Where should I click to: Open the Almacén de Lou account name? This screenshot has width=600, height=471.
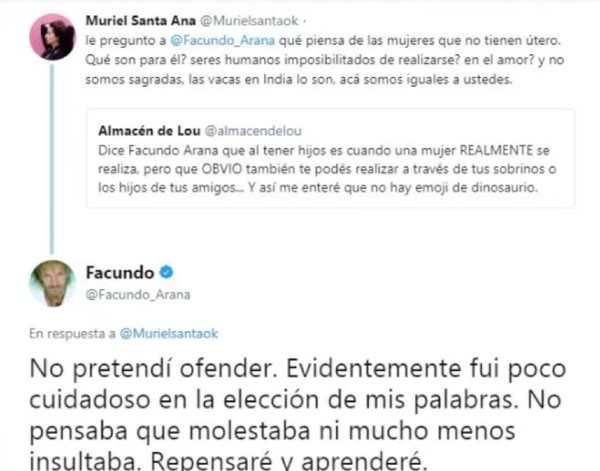coord(149,131)
